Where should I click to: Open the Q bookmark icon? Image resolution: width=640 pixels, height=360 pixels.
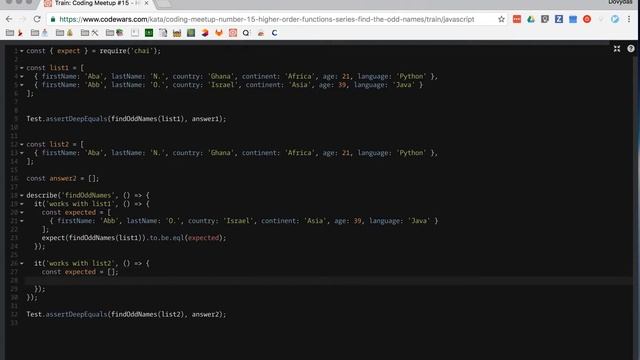[247, 33]
